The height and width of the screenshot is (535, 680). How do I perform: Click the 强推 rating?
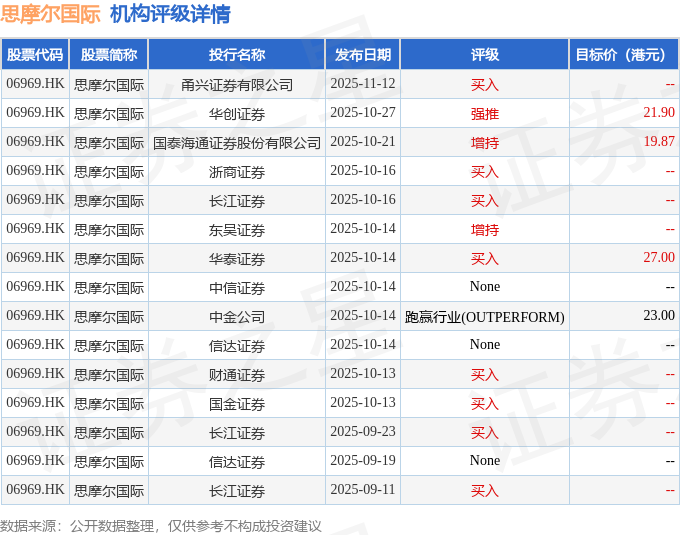coord(485,114)
